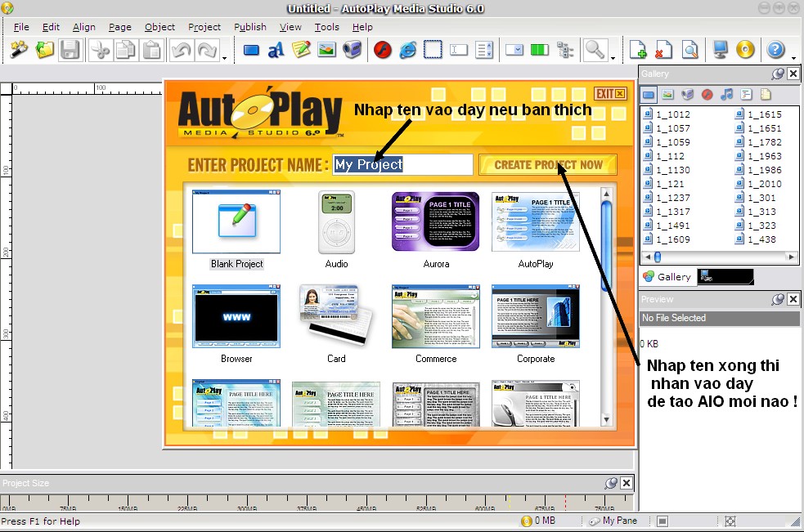The image size is (804, 532).
Task: Open the Help menu
Action: point(362,27)
